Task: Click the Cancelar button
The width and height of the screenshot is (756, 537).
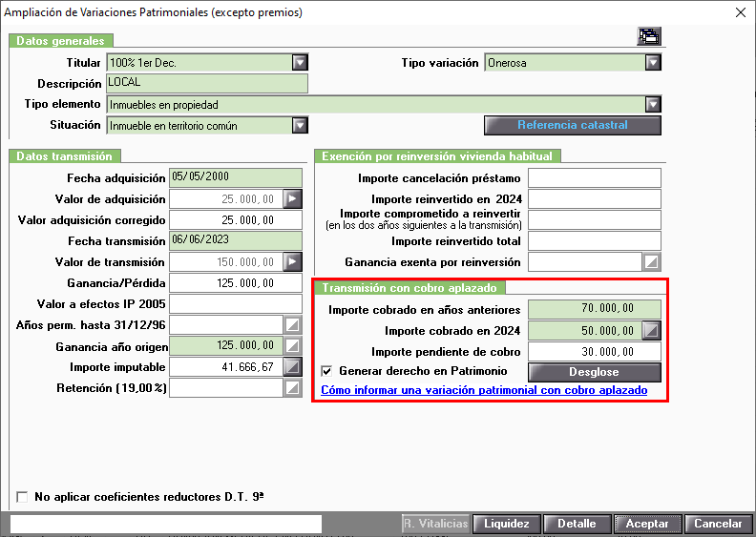Action: pyautogui.click(x=718, y=524)
